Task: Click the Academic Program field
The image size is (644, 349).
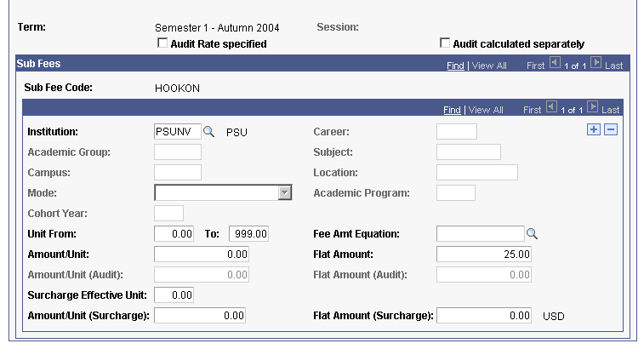Action: point(456,192)
